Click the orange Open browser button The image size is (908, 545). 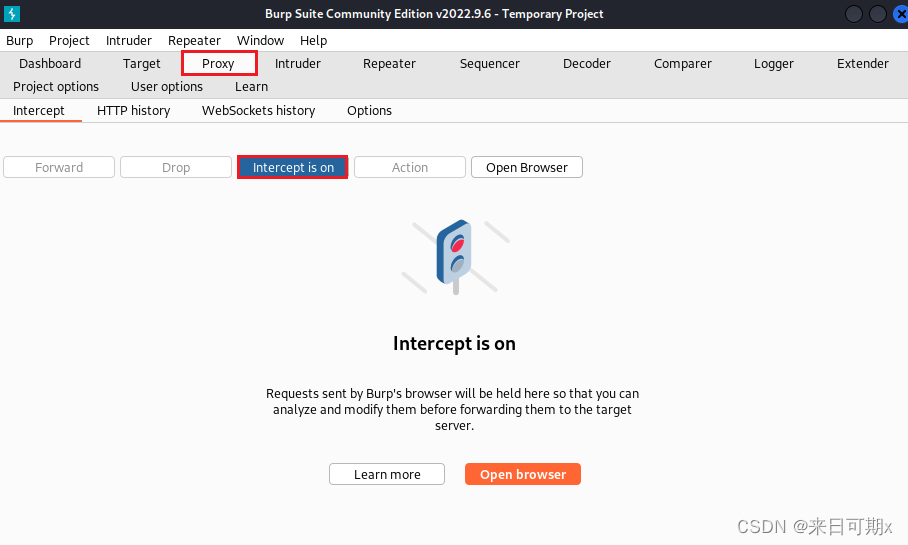tap(523, 474)
